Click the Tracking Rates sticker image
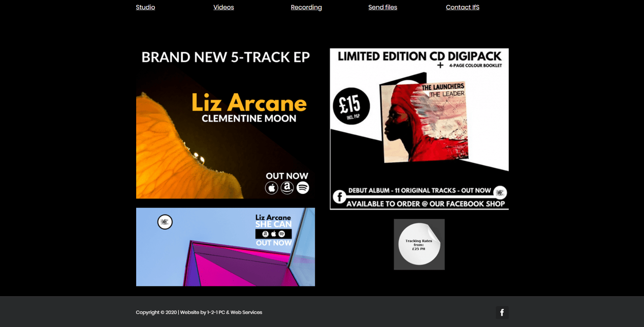This screenshot has height=327, width=644. point(419,245)
